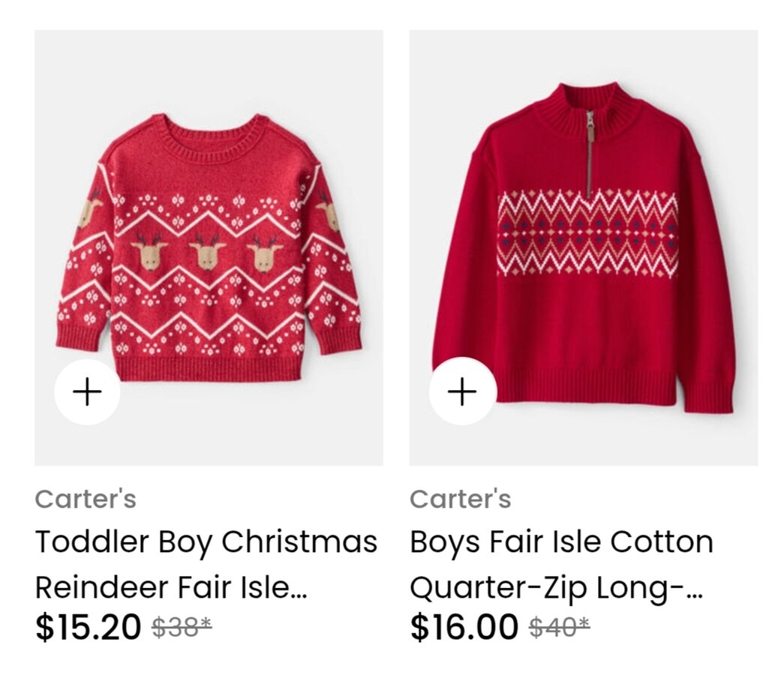Click the crossed-out $38 original price
The height and width of the screenshot is (675, 784).
pyautogui.click(x=182, y=626)
